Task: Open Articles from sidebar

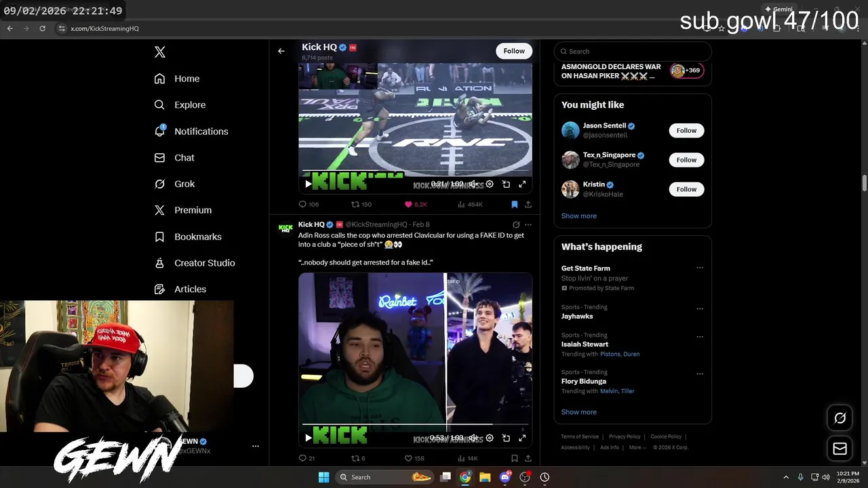Action: pos(180,289)
